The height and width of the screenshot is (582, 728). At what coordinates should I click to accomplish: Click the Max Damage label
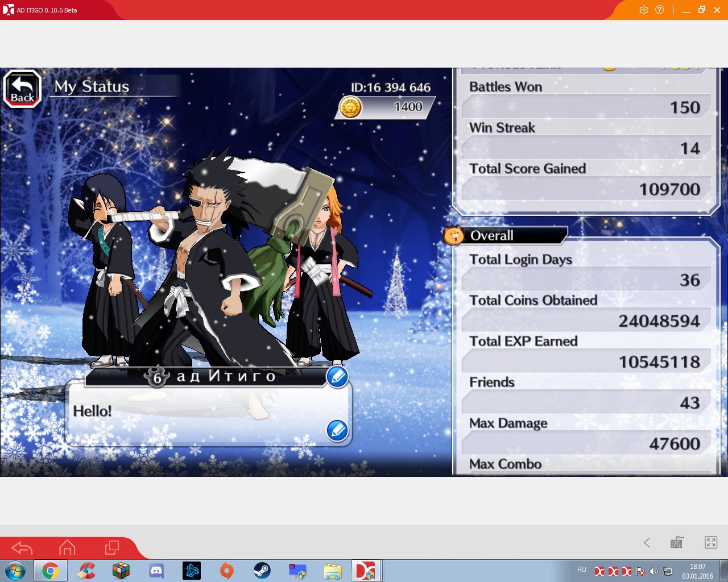(x=508, y=423)
